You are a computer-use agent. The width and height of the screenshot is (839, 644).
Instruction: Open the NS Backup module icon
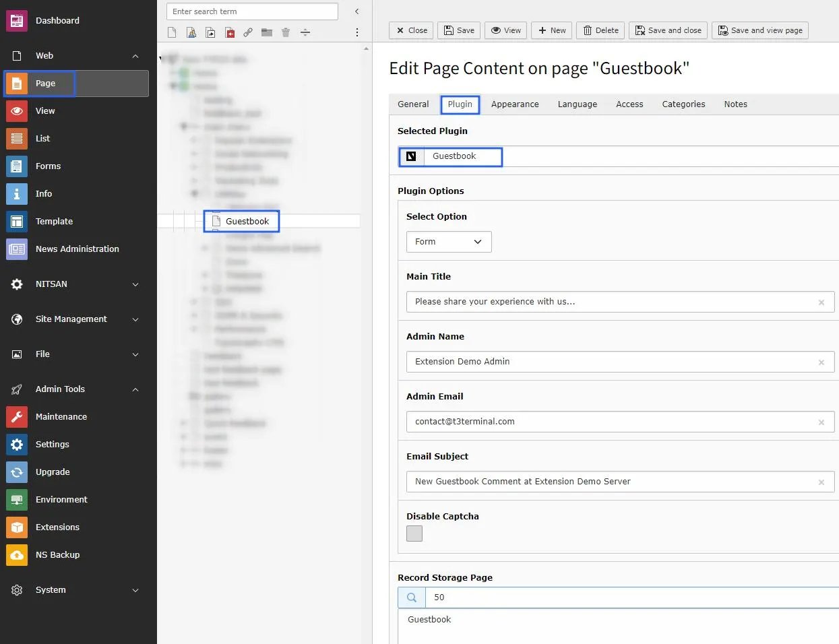(17, 555)
